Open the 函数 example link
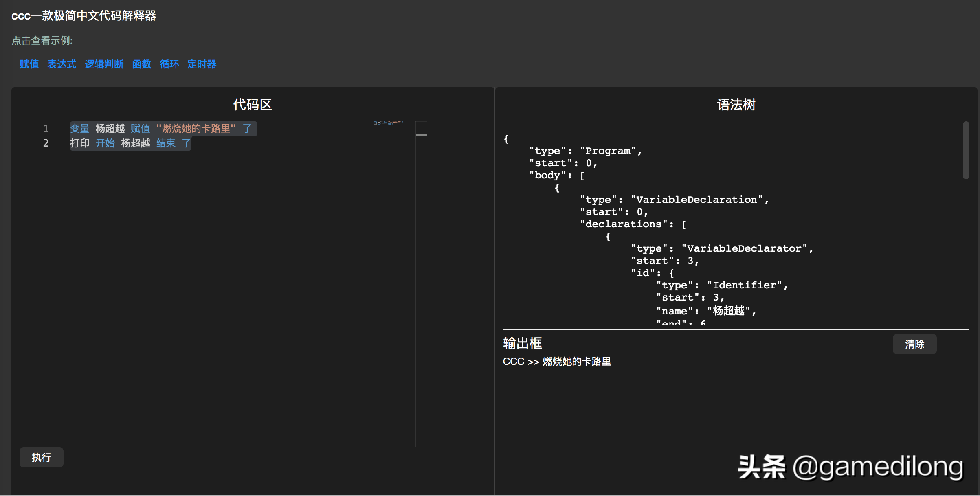The width and height of the screenshot is (980, 496). tap(141, 64)
